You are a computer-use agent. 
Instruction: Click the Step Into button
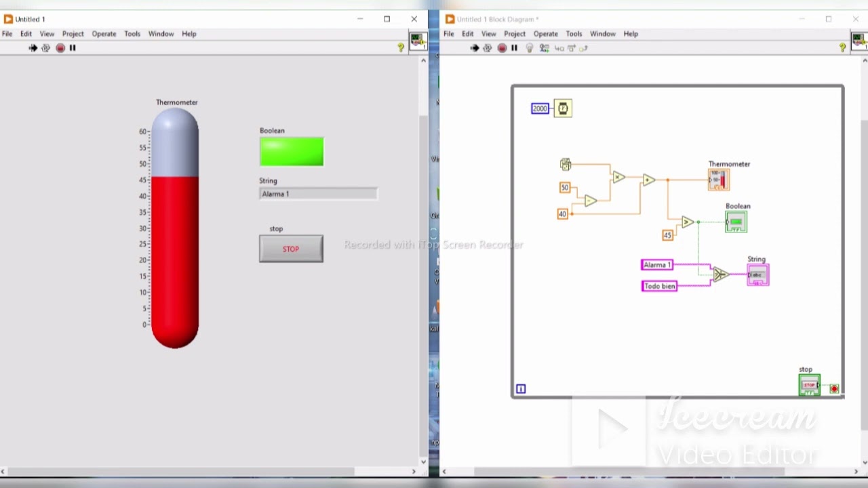tap(559, 48)
